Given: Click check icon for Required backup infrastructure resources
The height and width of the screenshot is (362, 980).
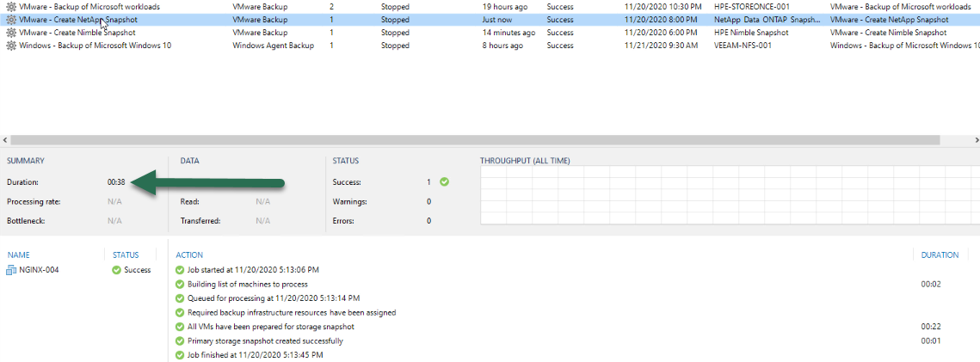Looking at the screenshot, I should click(x=180, y=313).
